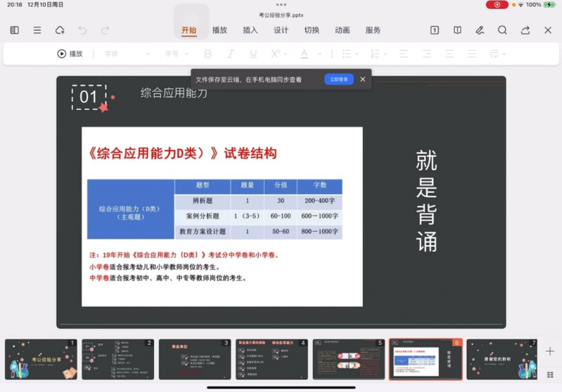562x392 pixels.
Task: Click the undo arrow icon
Action: tap(82, 30)
